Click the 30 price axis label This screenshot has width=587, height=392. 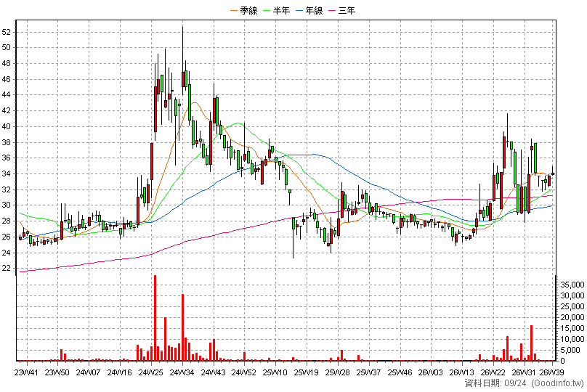click(x=6, y=205)
